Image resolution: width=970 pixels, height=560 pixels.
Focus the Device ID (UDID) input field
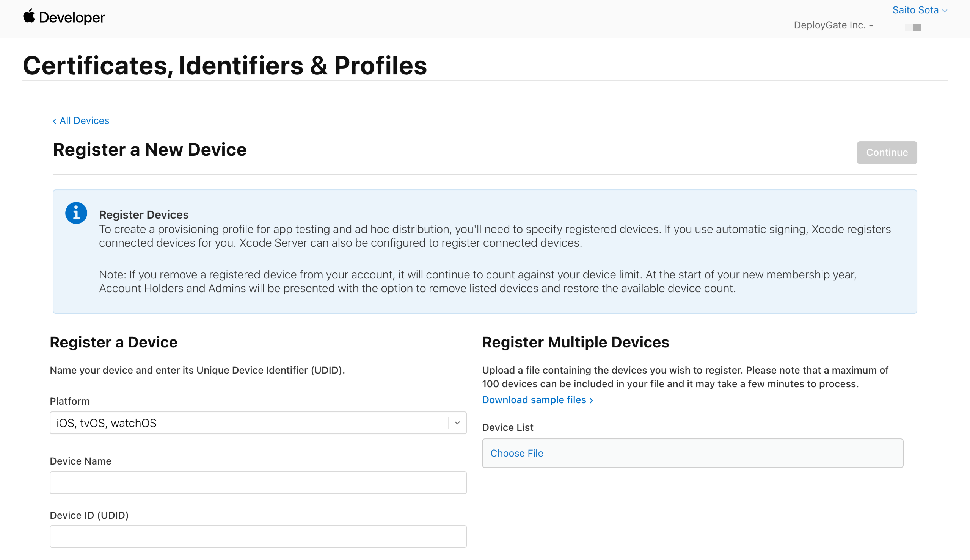[258, 536]
